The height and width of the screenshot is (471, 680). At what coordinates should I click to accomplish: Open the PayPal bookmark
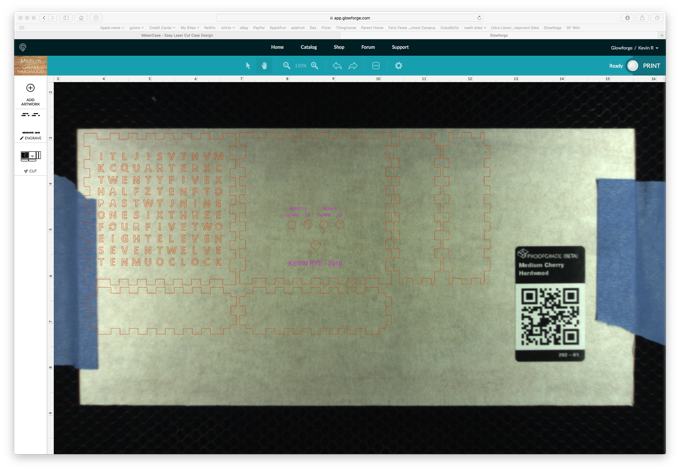(x=259, y=27)
